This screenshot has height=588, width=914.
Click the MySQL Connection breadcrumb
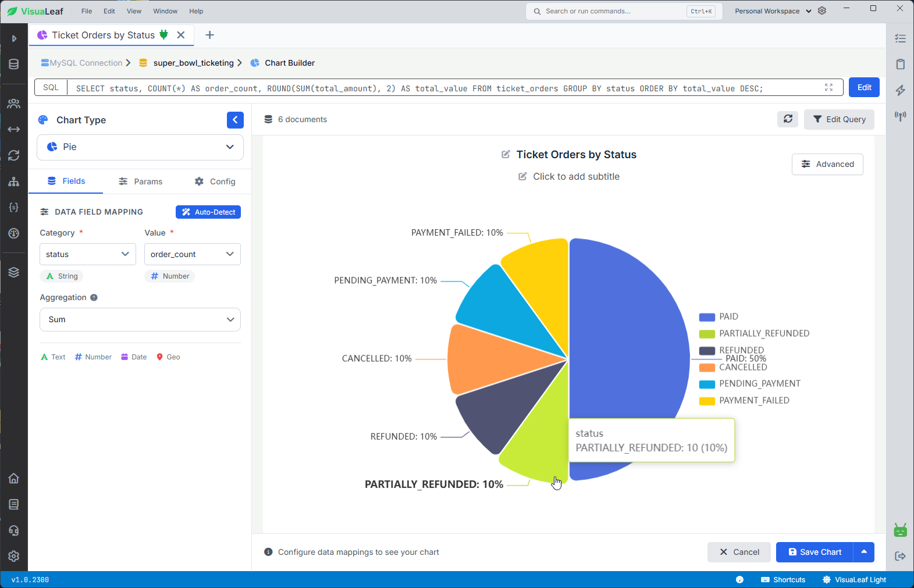[x=81, y=63]
